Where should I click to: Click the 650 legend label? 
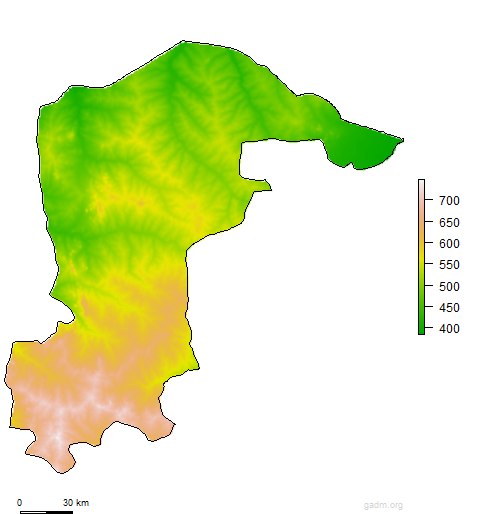pos(449,222)
